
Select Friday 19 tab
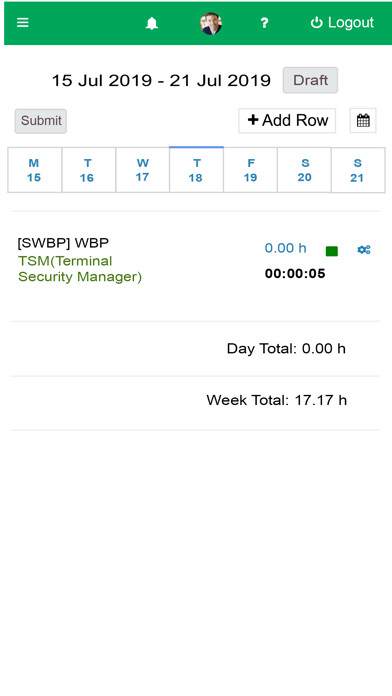[x=250, y=170]
